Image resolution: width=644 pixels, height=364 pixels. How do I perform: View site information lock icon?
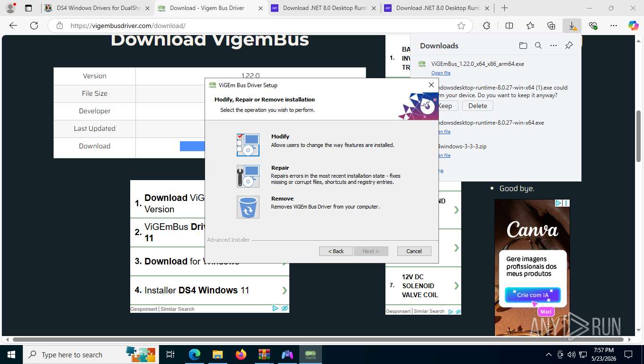59,26
